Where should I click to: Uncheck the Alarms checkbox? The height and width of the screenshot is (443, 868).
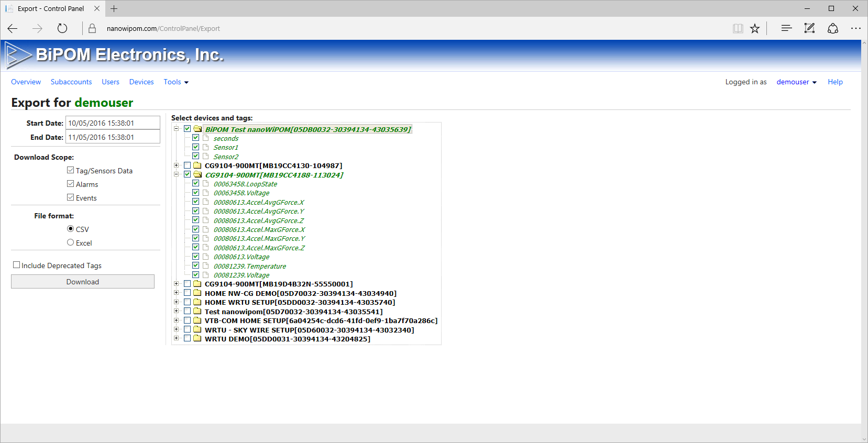pyautogui.click(x=70, y=184)
